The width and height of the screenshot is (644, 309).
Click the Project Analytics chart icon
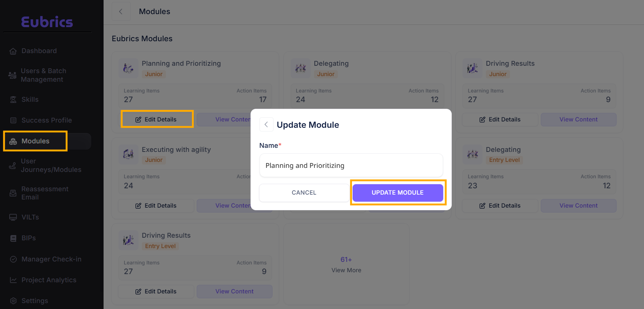pos(13,280)
